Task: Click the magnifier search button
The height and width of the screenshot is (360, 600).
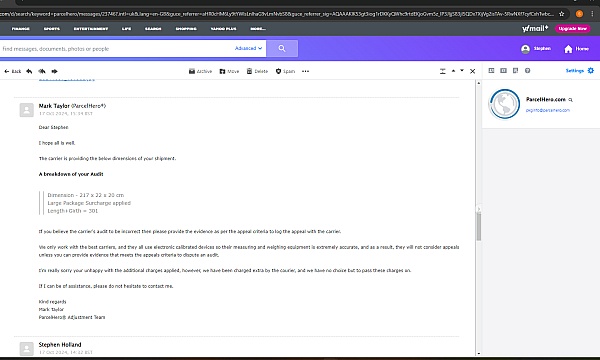Action: coord(282,49)
